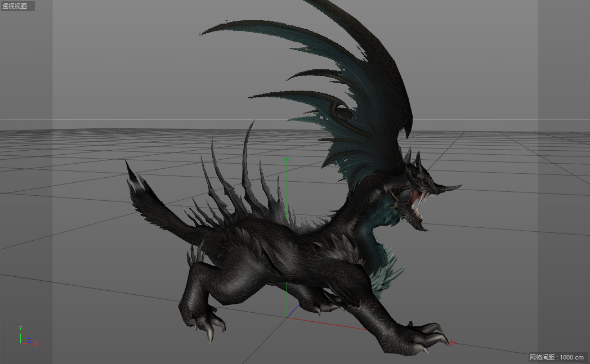590x364 pixels.
Task: Click the green Y label on the axis indicator
Action: point(20,328)
